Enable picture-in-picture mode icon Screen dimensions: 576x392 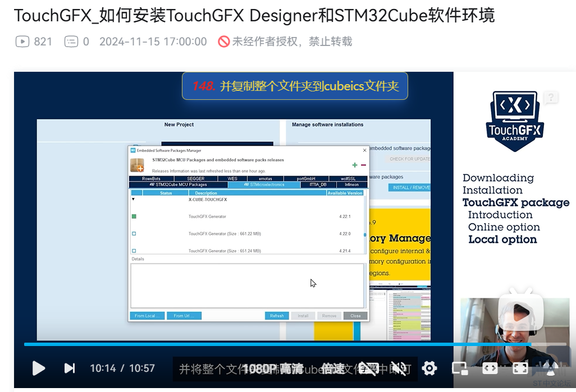click(x=460, y=368)
